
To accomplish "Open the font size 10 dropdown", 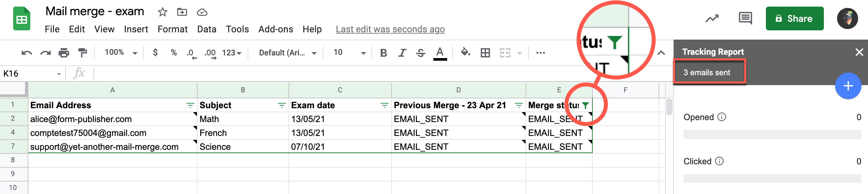I will [x=349, y=53].
